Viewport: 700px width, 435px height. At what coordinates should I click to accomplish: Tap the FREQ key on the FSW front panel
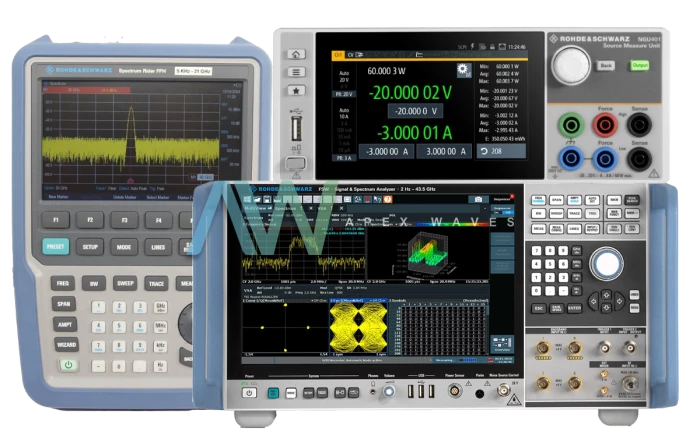(x=538, y=200)
